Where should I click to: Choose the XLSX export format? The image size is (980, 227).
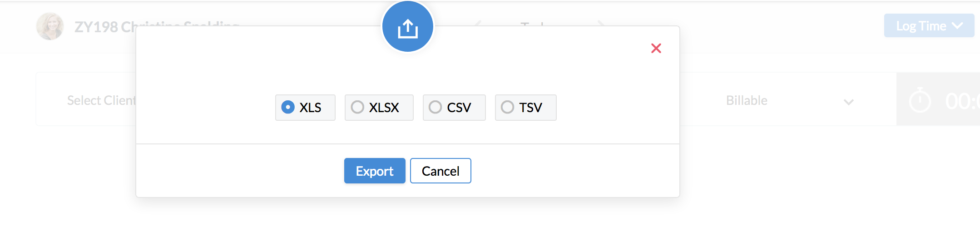coord(357,107)
